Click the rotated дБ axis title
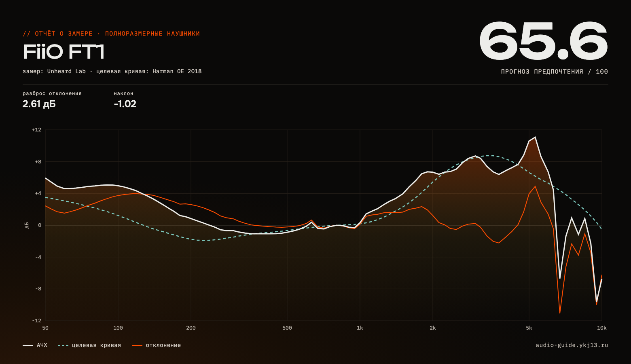The height and width of the screenshot is (364, 631). [27, 225]
